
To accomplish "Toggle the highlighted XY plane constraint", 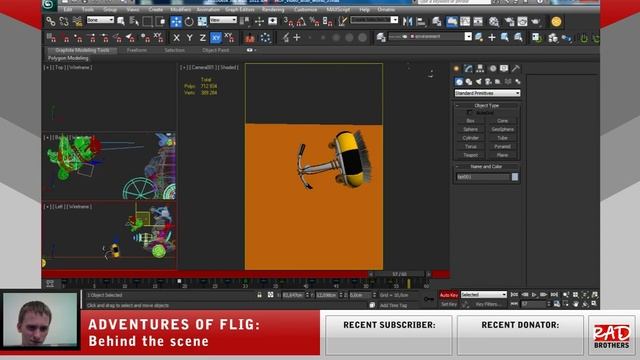I will [x=216, y=38].
